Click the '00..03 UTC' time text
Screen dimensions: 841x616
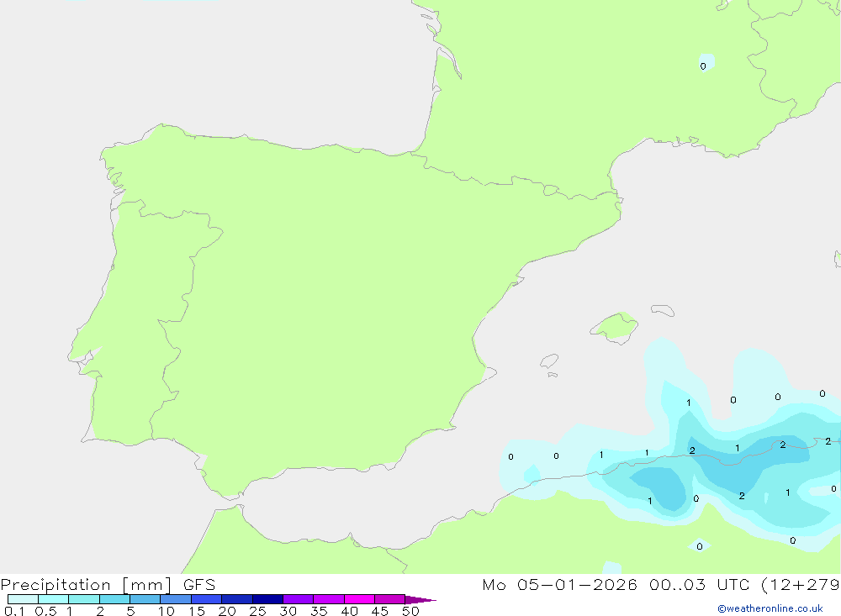click(698, 584)
